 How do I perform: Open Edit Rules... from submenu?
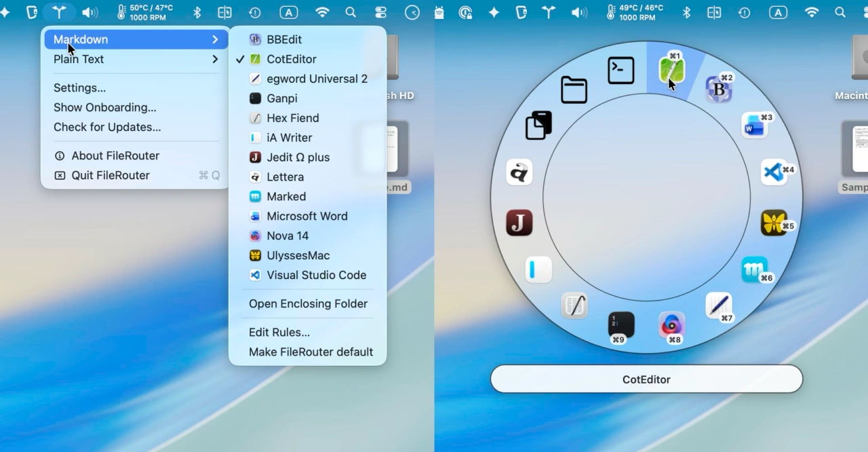308,333
